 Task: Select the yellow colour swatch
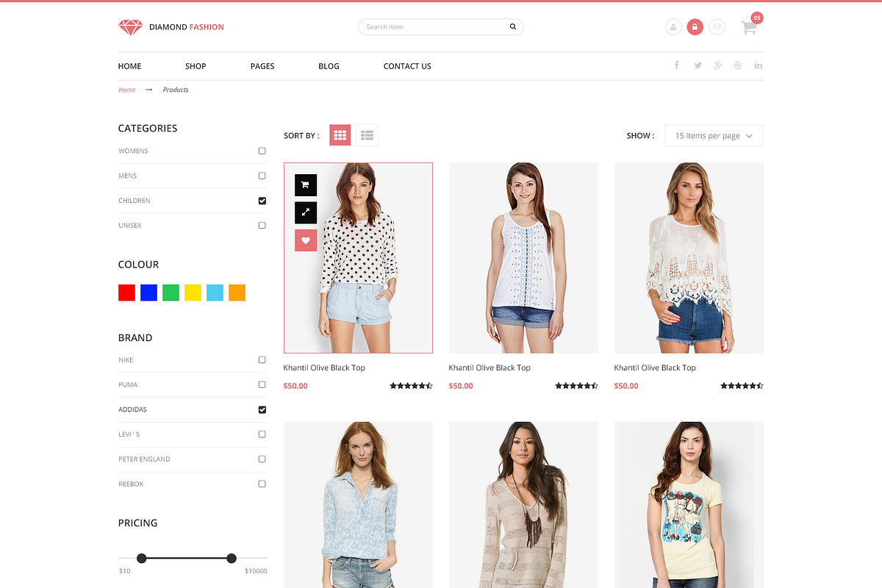193,293
